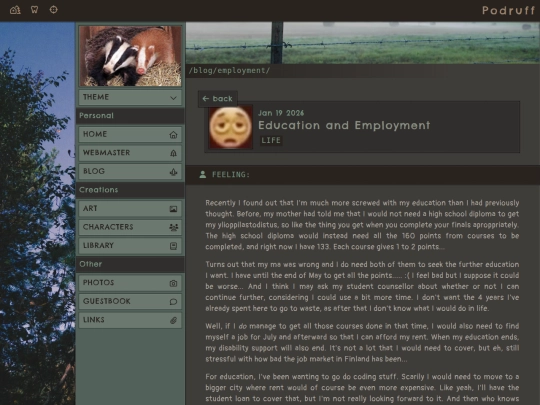Image resolution: width=540 pixels, height=405 pixels.
Task: Click the italic word 'do' in third paragraph
Action: [x=243, y=326]
